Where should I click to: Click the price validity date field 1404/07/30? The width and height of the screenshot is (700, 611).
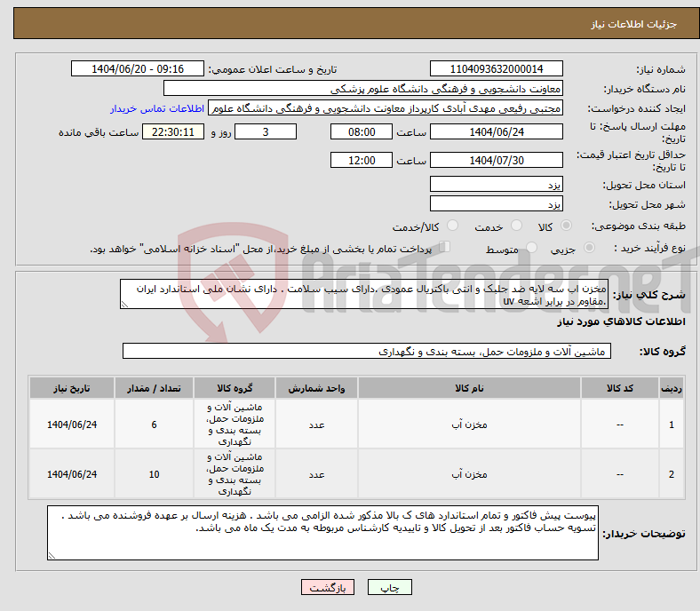coord(496,161)
